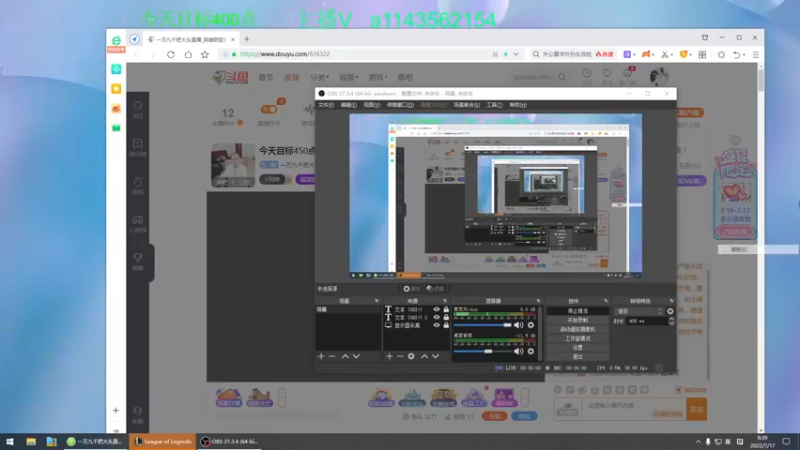Image resolution: width=800 pixels, height=450 pixels.
Task: Toggle lock on second text source
Action: (446, 317)
